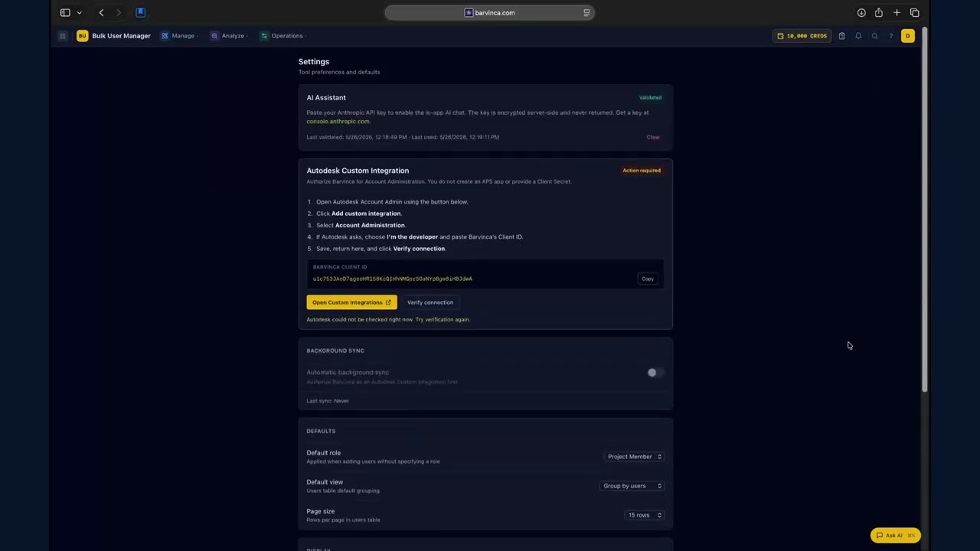Toggle Automatic background sync switch

[655, 373]
